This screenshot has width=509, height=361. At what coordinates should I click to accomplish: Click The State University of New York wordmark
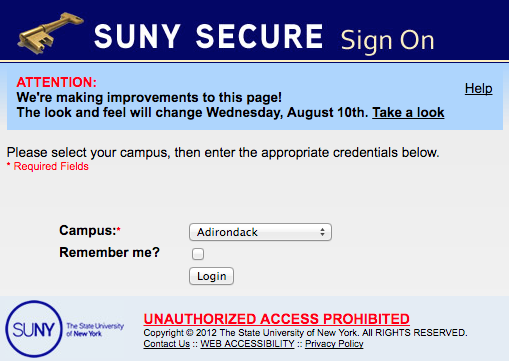(x=95, y=330)
